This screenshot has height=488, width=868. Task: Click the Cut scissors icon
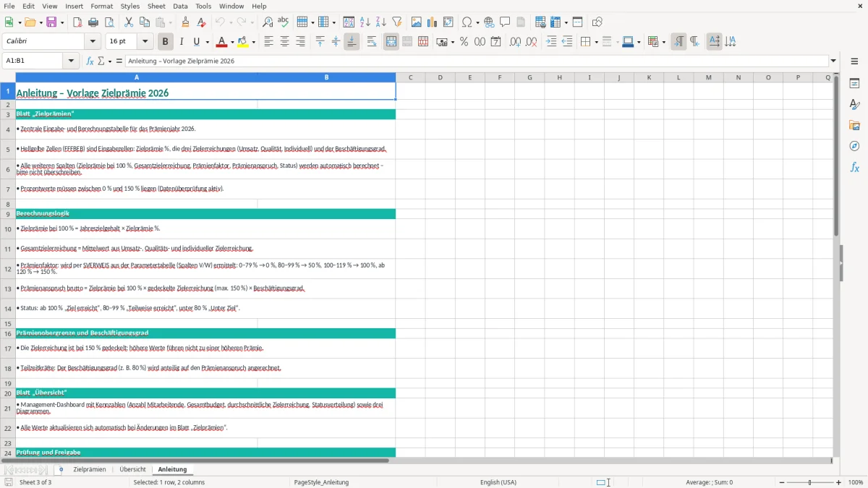click(129, 22)
